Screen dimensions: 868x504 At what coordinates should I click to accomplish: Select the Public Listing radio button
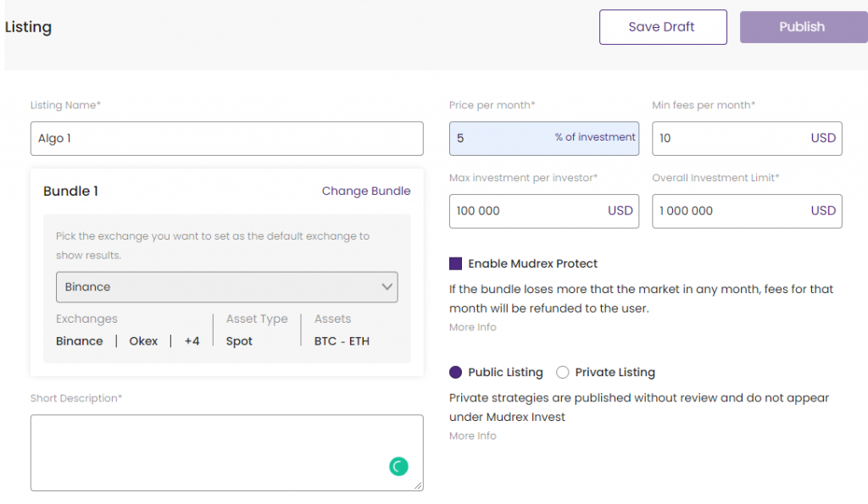455,373
